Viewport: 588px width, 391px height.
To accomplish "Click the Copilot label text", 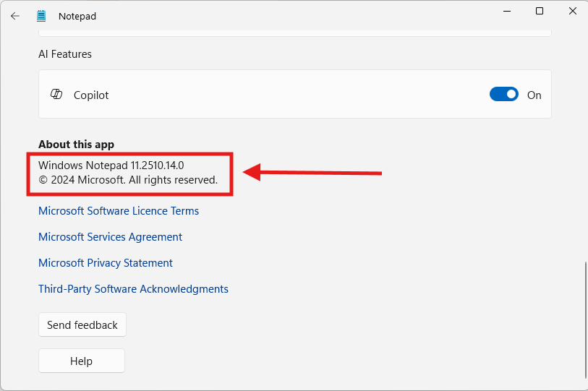I will 91,95.
